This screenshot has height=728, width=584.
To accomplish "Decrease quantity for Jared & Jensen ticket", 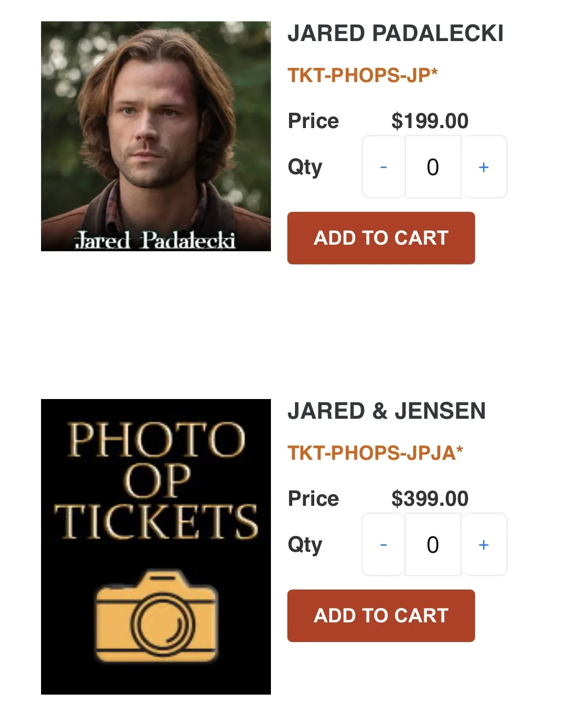I will click(x=384, y=545).
